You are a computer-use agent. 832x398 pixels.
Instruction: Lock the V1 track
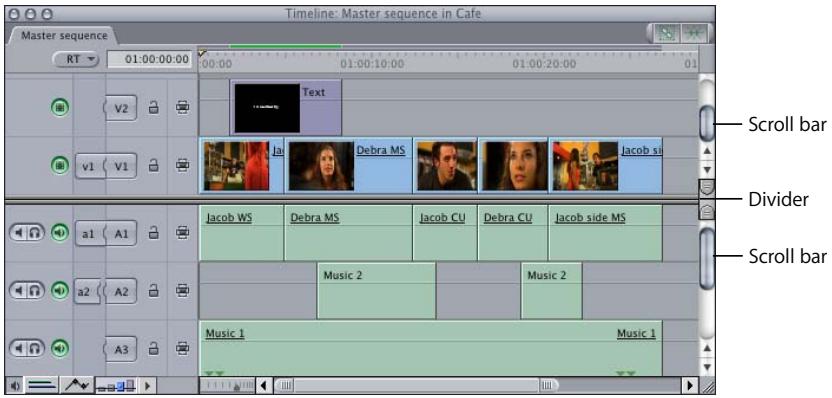[154, 166]
